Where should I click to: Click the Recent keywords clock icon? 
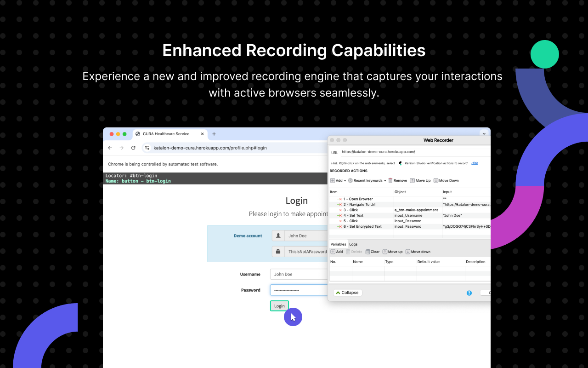tap(350, 180)
